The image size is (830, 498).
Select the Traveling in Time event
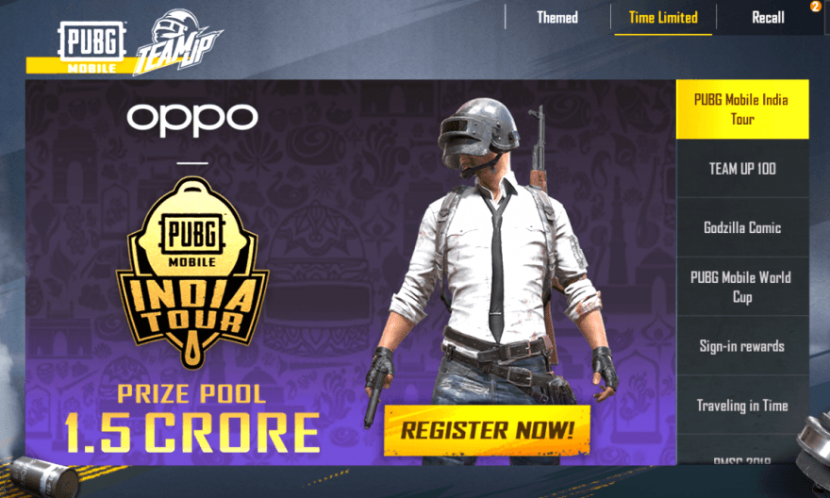click(x=742, y=405)
